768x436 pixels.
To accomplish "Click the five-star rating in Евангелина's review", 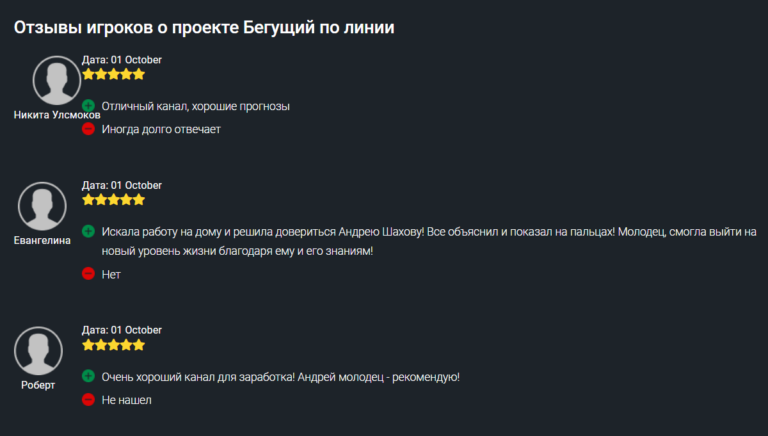I will [113, 200].
